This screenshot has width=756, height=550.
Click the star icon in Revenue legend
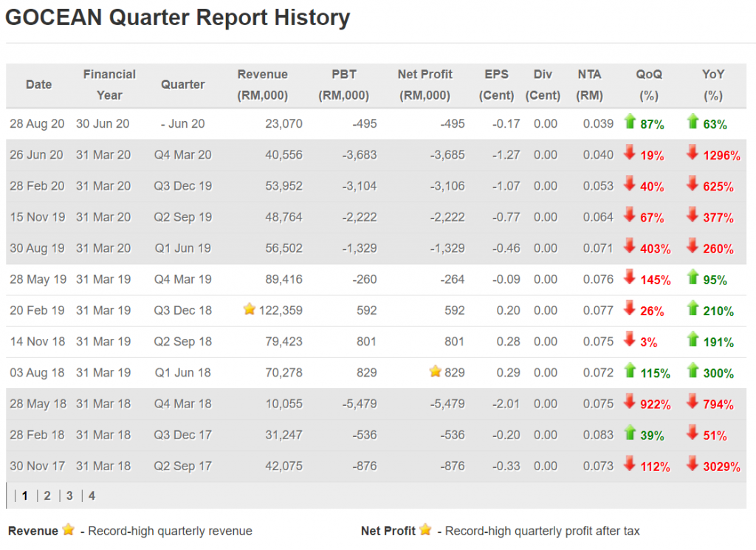69,530
